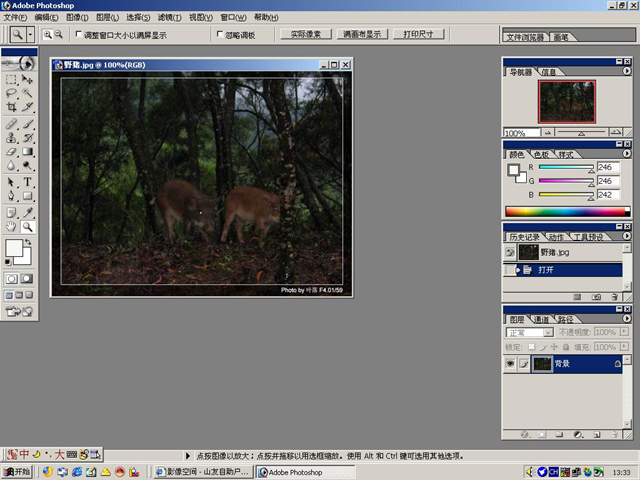This screenshot has width=640, height=480.
Task: Switch to Full Screen mode
Action: [29, 295]
